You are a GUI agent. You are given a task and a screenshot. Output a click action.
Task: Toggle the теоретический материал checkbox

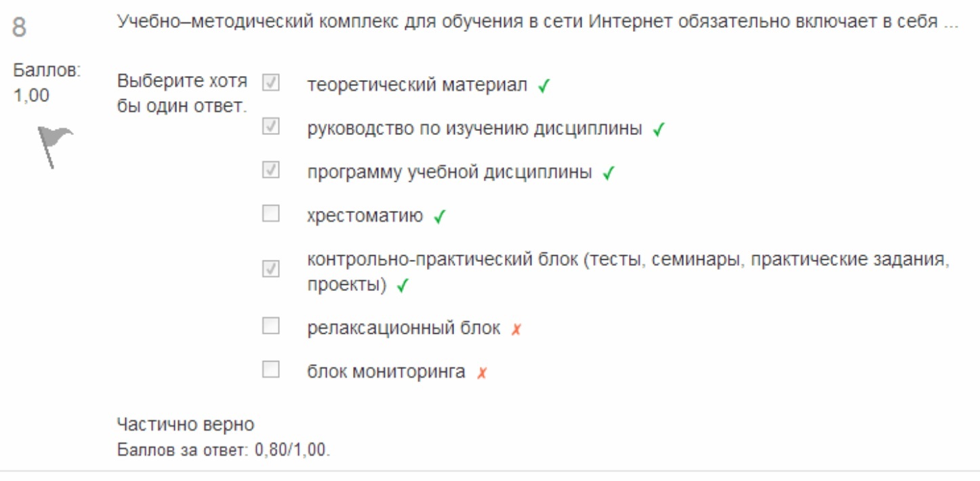270,83
